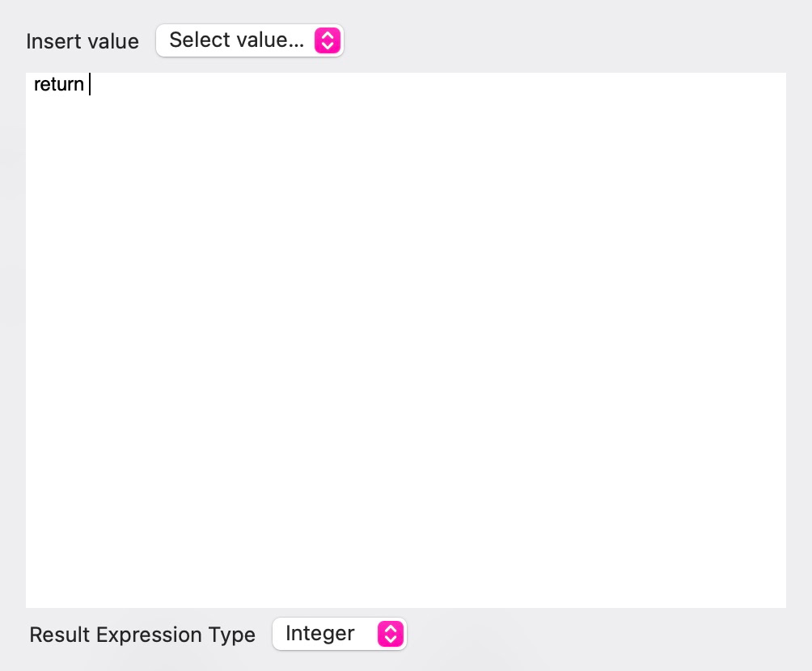The image size is (812, 671).
Task: Click the pink chevron icon beside "Select value..."
Action: [x=327, y=40]
